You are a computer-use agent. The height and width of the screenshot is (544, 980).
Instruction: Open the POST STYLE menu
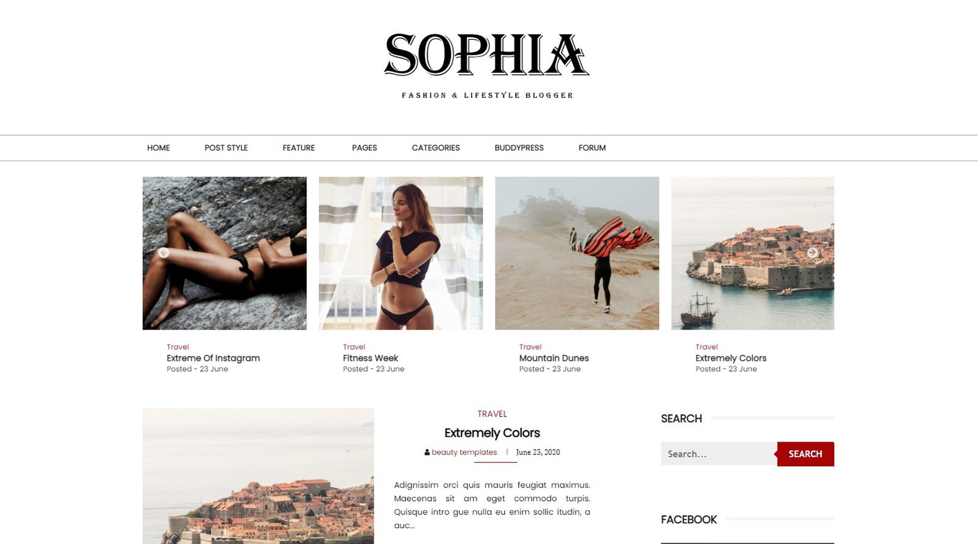(x=226, y=148)
